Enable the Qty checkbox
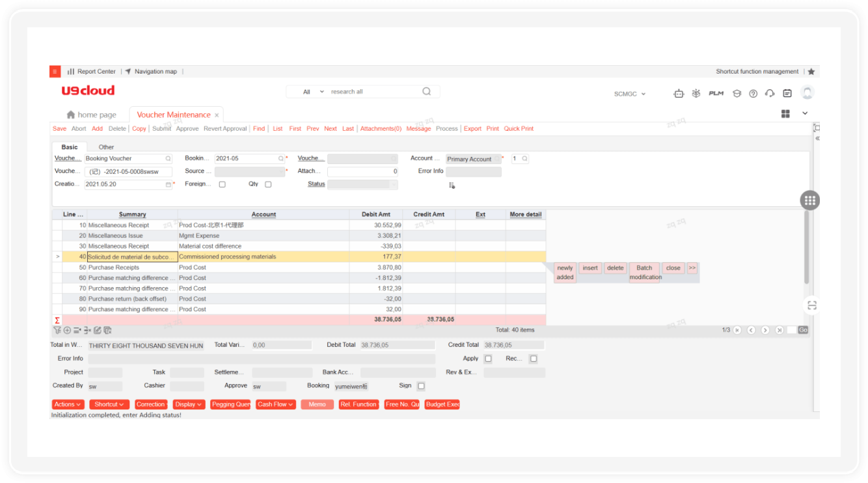This screenshot has height=483, width=868. 268,184
